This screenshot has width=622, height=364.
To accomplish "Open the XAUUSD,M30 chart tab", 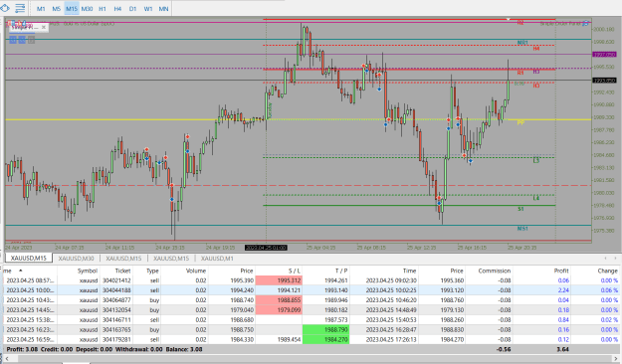I will pyautogui.click(x=77, y=259).
